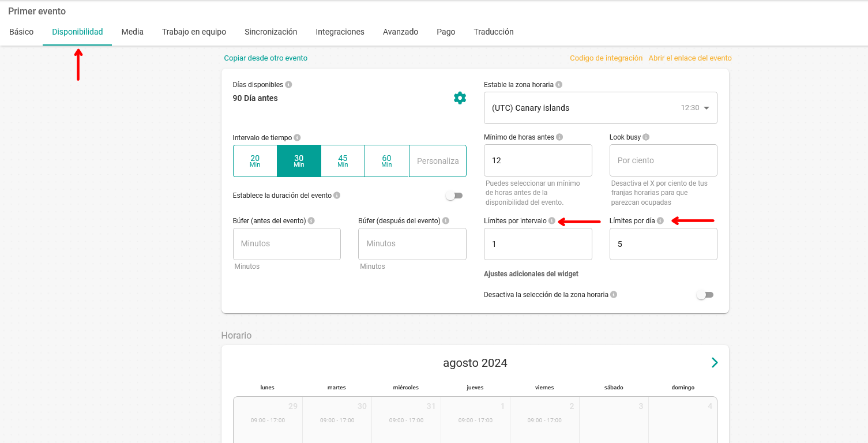Select the 60 Min time interval
This screenshot has height=443, width=868.
(x=386, y=161)
